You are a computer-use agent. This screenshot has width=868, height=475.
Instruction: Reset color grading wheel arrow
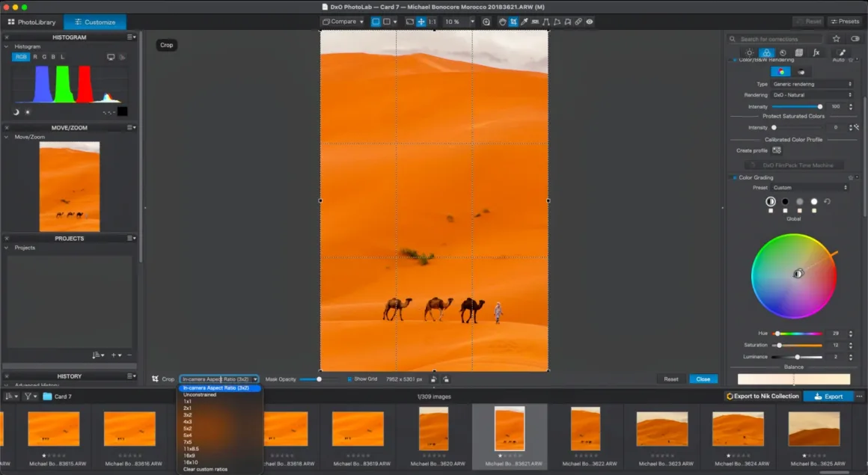point(827,201)
